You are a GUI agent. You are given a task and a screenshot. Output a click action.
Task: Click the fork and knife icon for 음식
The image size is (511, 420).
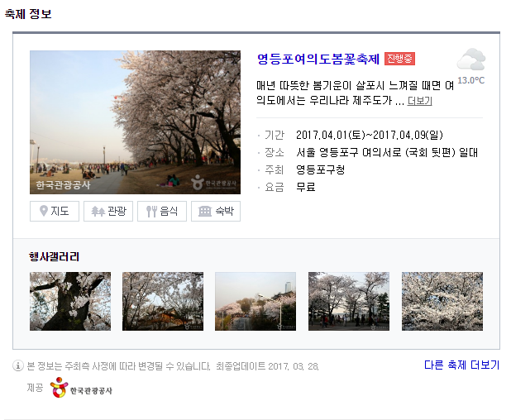[x=151, y=211]
